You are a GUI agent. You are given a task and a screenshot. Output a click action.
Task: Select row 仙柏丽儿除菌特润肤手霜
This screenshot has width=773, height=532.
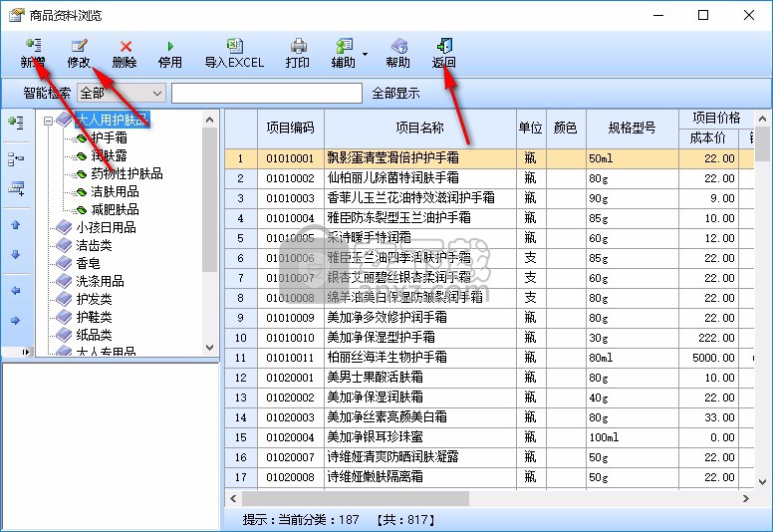coord(489,178)
